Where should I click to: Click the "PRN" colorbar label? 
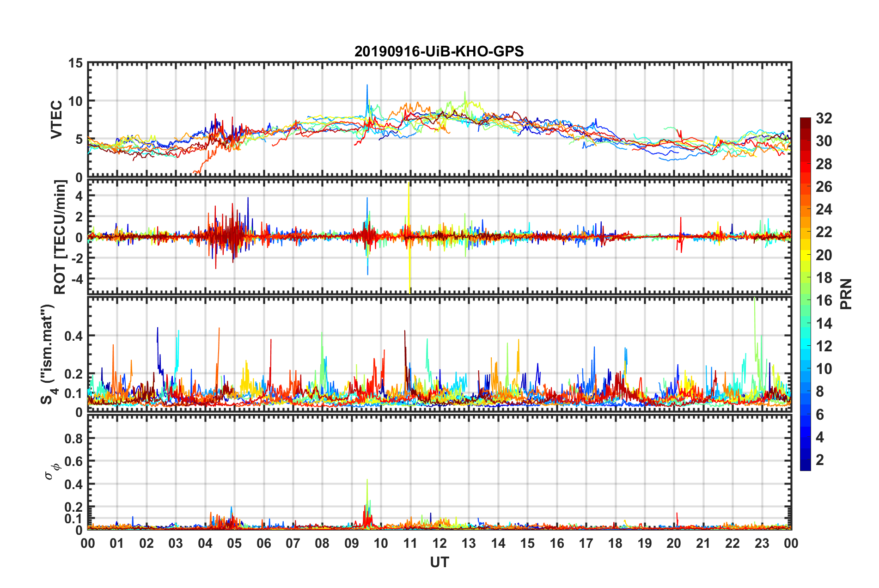(x=846, y=294)
